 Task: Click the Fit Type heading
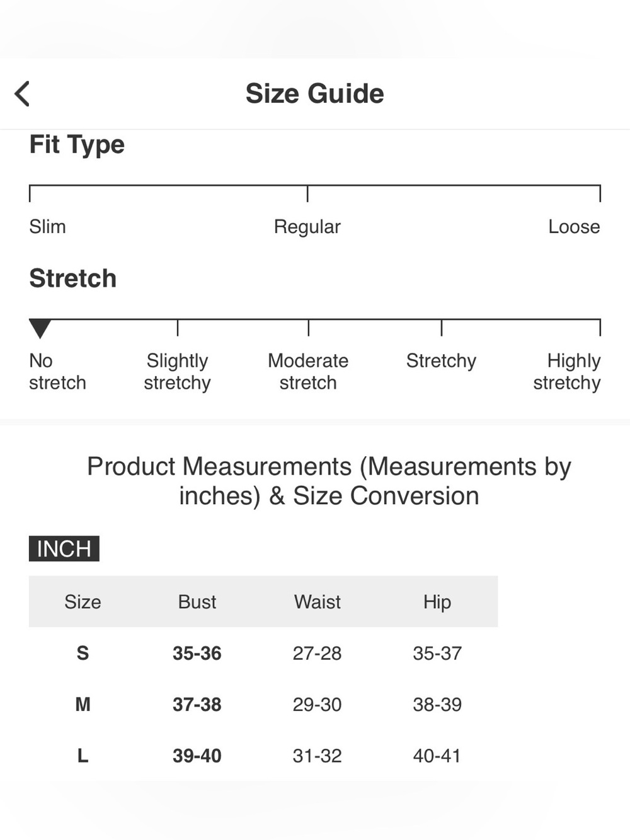tap(77, 145)
